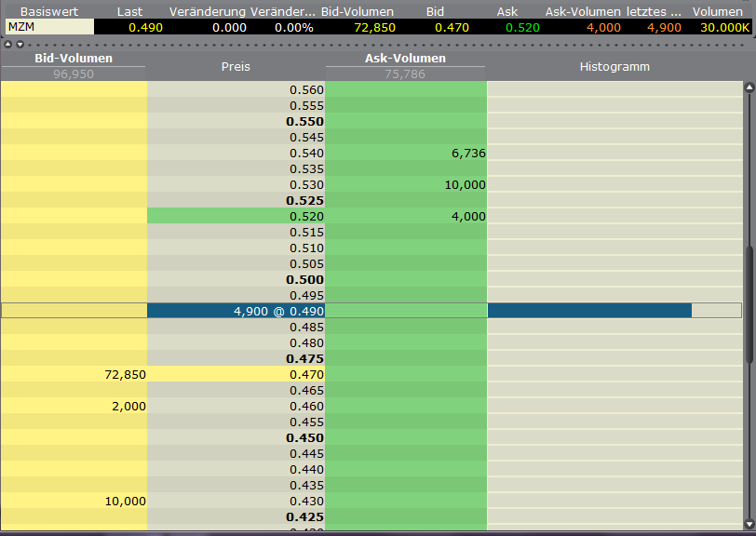
Task: Click the expand-down arrow on the divider
Action: pos(20,45)
